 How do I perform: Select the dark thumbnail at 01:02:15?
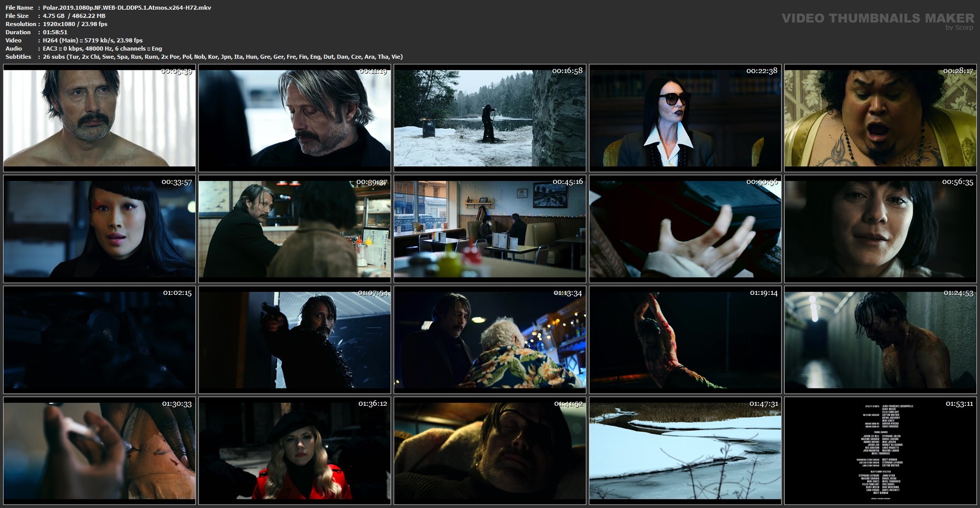tap(99, 340)
